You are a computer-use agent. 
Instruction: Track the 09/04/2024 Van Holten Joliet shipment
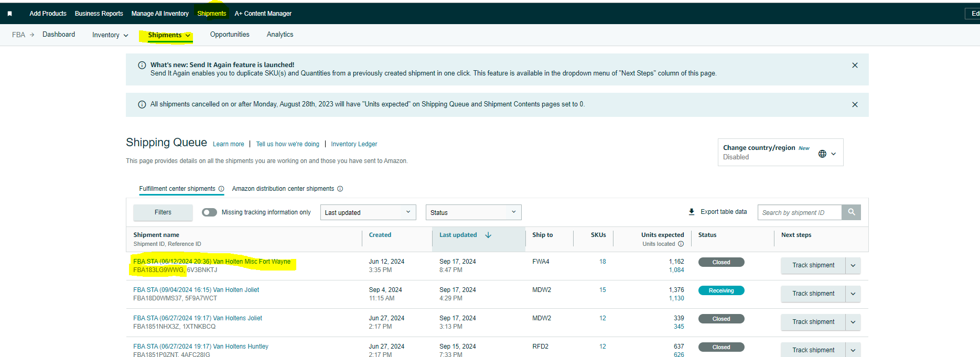[813, 294]
